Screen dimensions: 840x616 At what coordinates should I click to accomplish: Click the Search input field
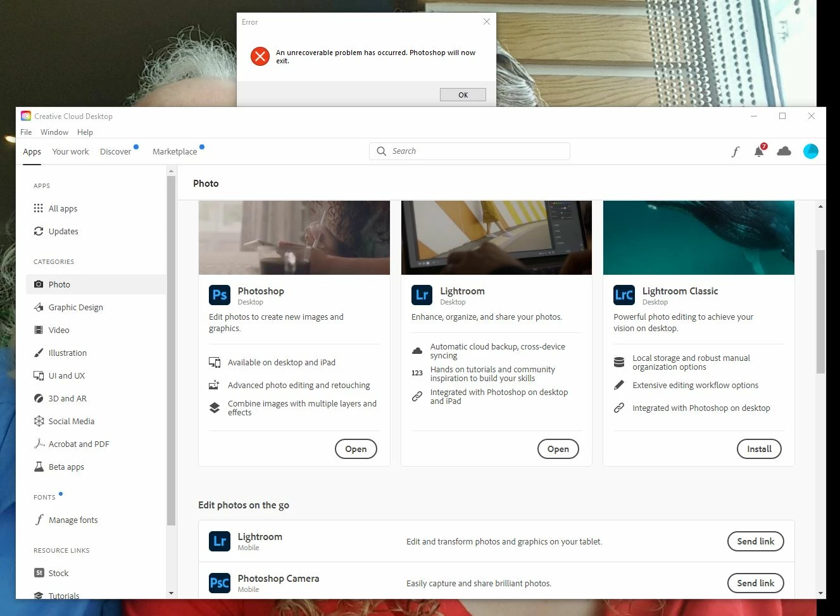[x=470, y=151]
